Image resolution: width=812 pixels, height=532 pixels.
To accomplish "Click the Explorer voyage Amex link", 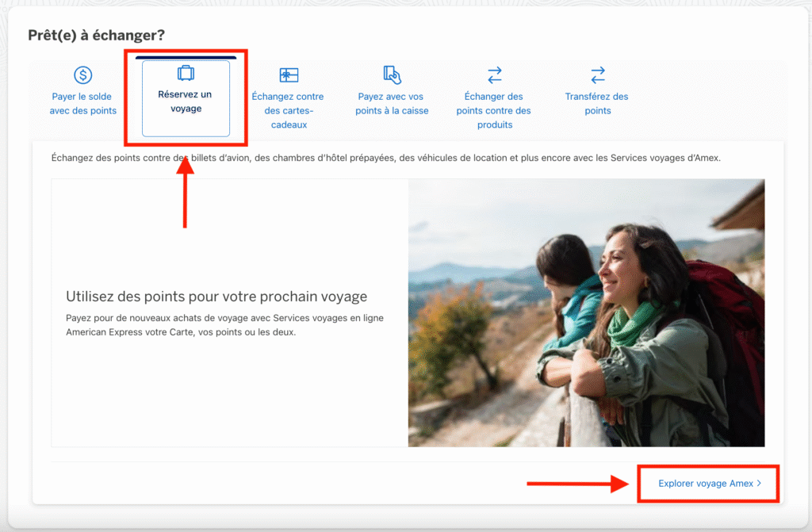I will (706, 483).
